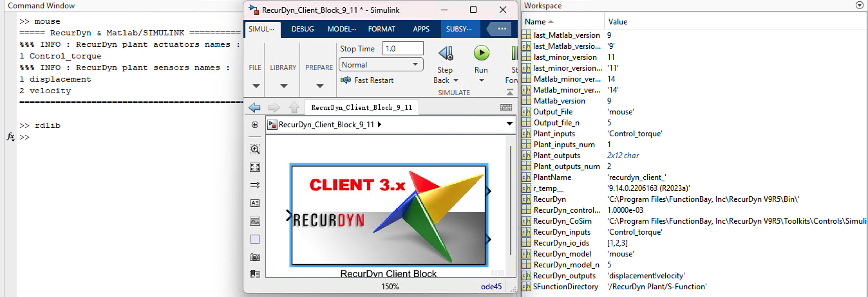The height and width of the screenshot is (297, 868).
Task: Expand the LIBRARY section dropdown
Action: tap(283, 86)
